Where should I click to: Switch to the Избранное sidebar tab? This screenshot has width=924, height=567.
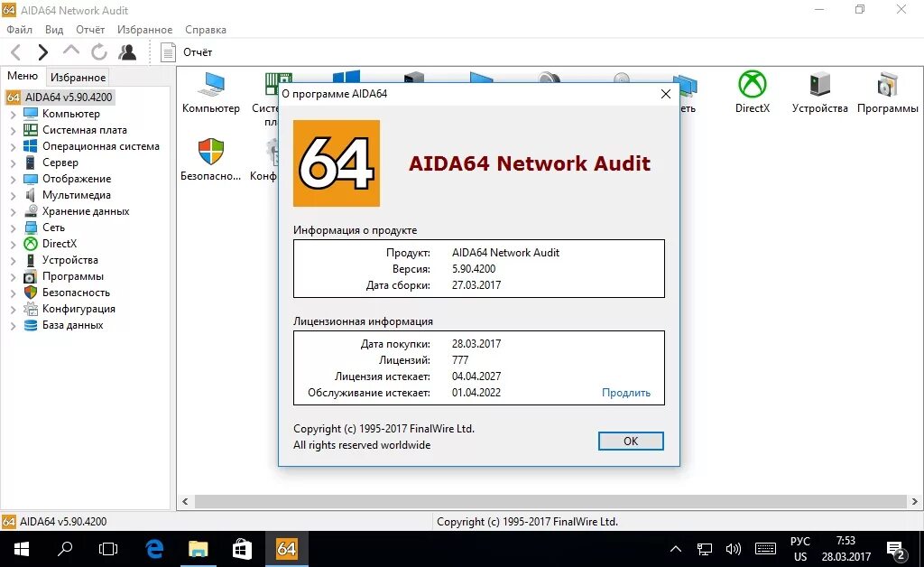(78, 78)
